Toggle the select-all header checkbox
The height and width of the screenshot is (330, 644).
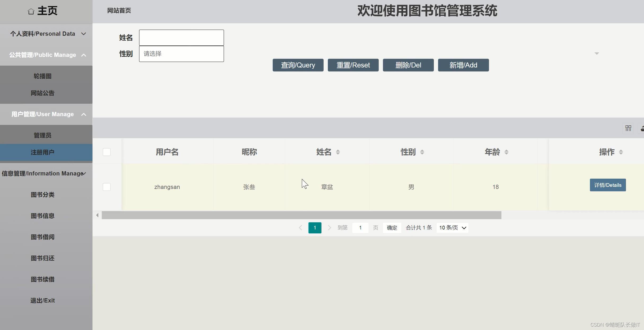107,152
